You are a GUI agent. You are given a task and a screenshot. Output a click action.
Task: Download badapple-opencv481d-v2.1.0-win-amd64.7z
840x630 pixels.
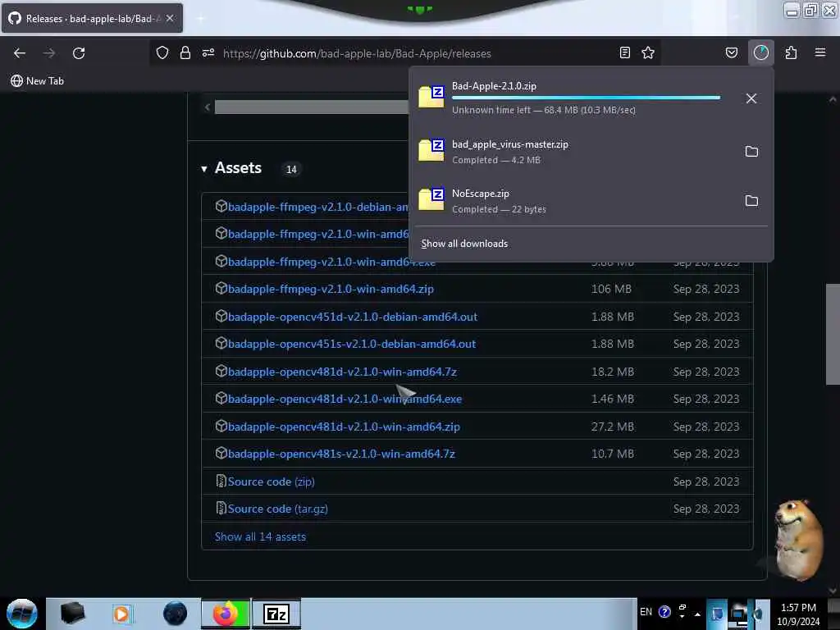(342, 372)
